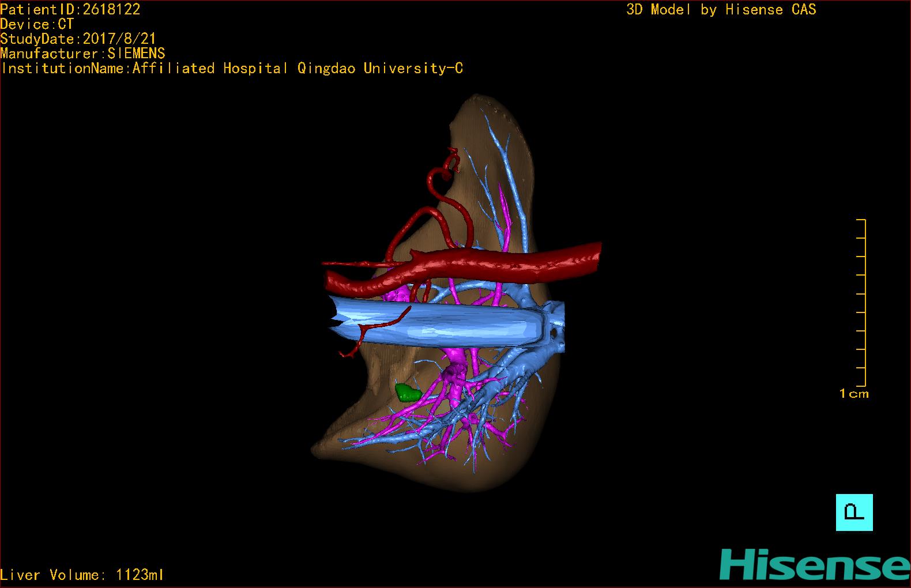
Task: Click the yellow scale ruler bar
Action: click(x=861, y=303)
